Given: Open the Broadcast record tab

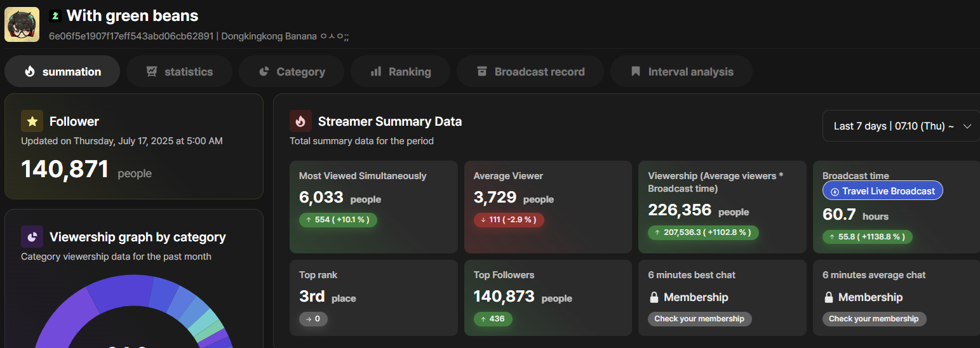Looking at the screenshot, I should click(530, 72).
